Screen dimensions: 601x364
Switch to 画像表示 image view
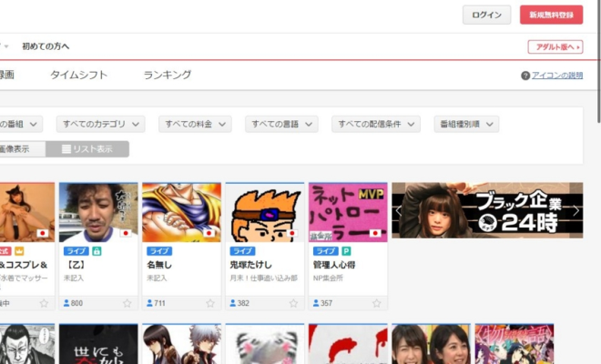(x=18, y=149)
